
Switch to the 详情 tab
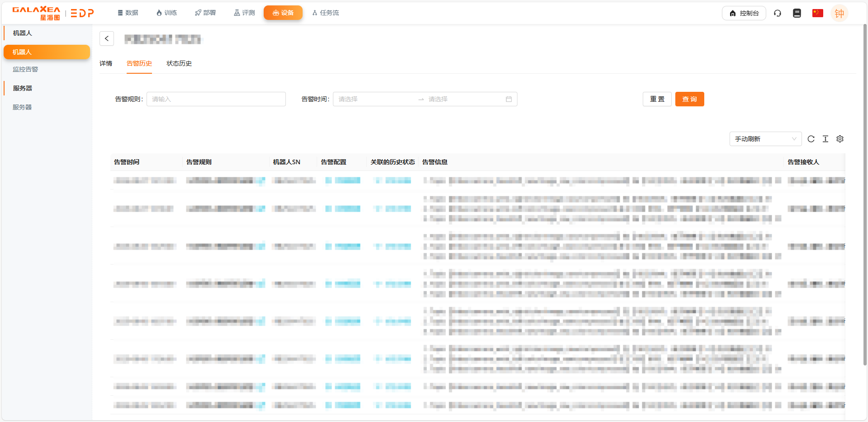coord(106,63)
